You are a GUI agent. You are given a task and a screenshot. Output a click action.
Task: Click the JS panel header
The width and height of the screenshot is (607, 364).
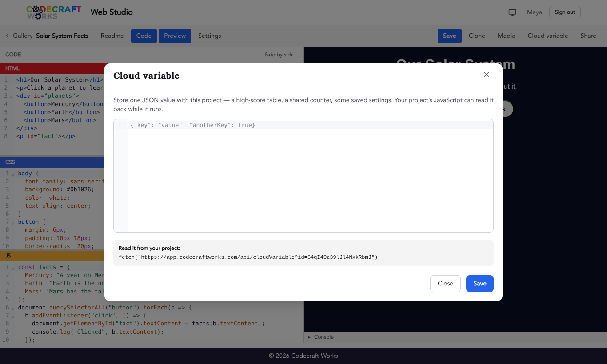pyautogui.click(x=52, y=256)
